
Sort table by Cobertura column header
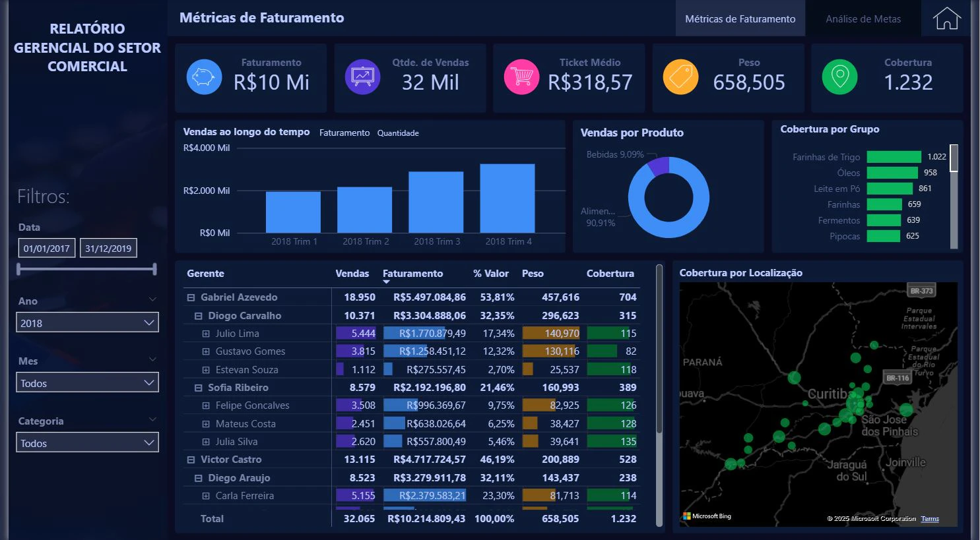[x=610, y=274]
